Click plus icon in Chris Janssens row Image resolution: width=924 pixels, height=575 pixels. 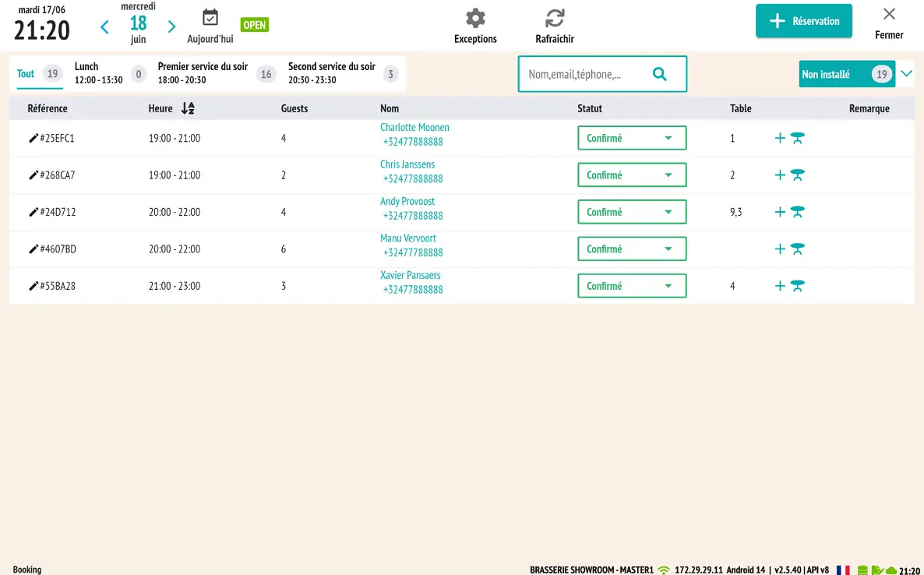point(780,175)
